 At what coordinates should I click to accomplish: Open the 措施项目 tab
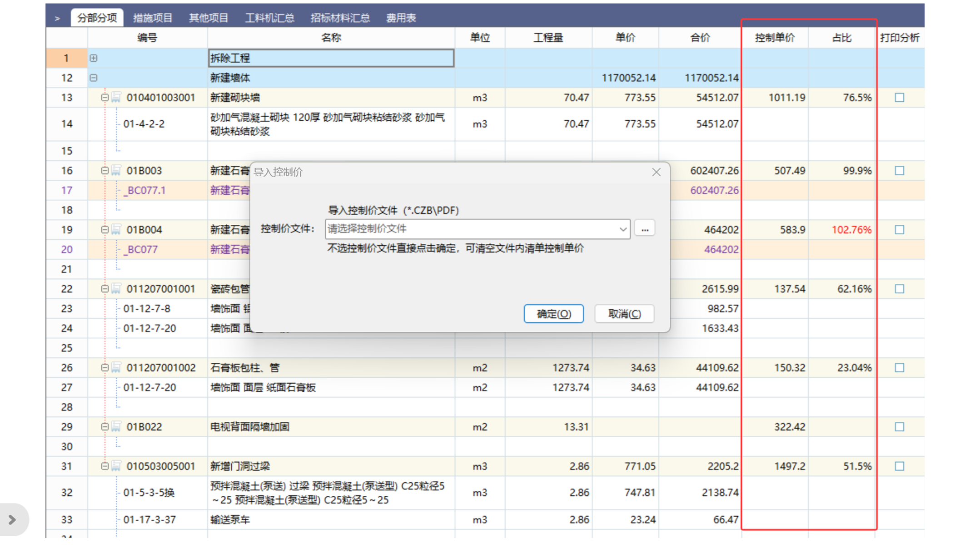point(153,18)
